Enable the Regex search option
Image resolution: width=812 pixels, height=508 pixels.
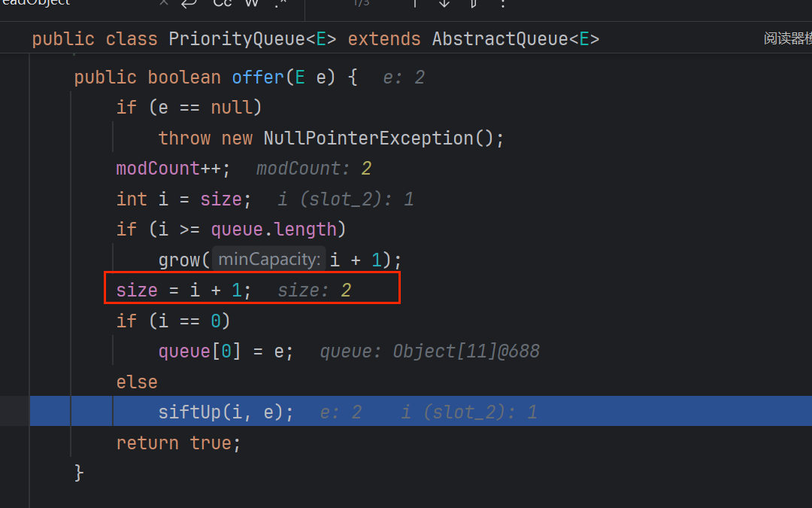coord(280,4)
